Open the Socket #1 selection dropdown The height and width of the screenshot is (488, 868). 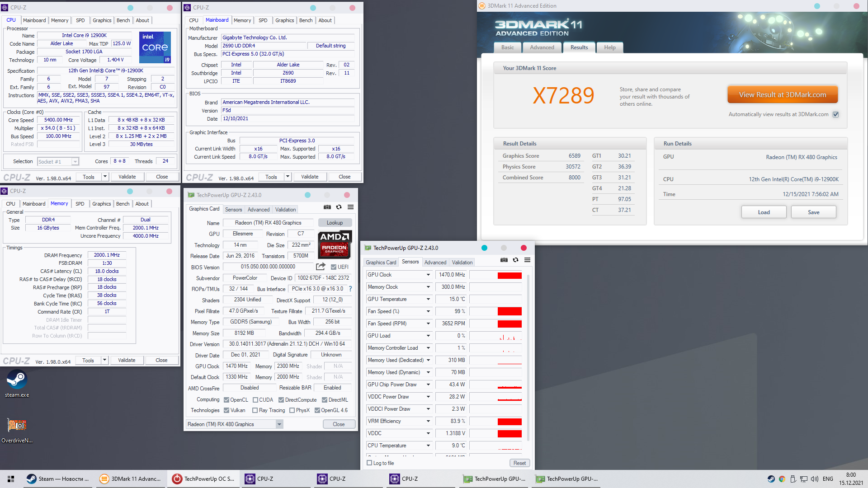pyautogui.click(x=58, y=161)
